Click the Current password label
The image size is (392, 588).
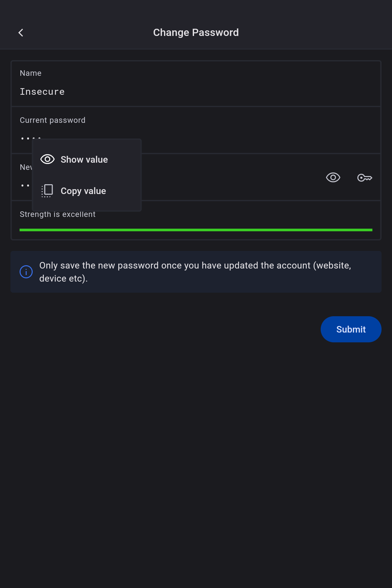coord(53,120)
